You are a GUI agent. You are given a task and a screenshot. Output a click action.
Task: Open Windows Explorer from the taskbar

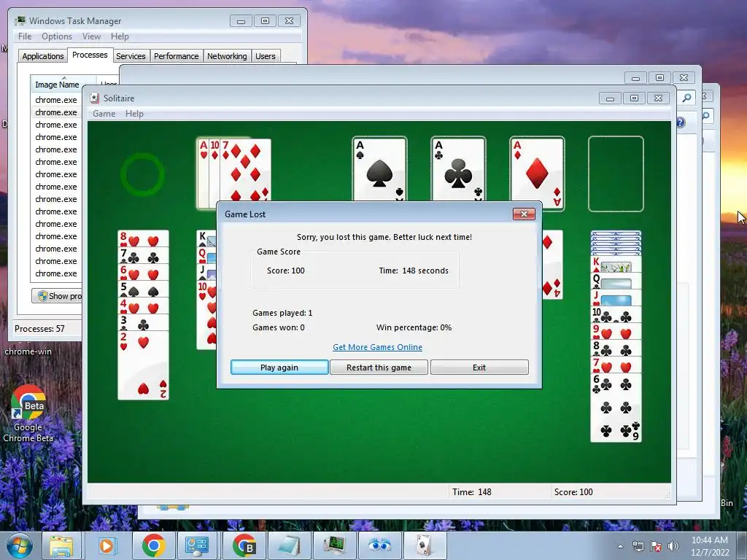(61, 545)
